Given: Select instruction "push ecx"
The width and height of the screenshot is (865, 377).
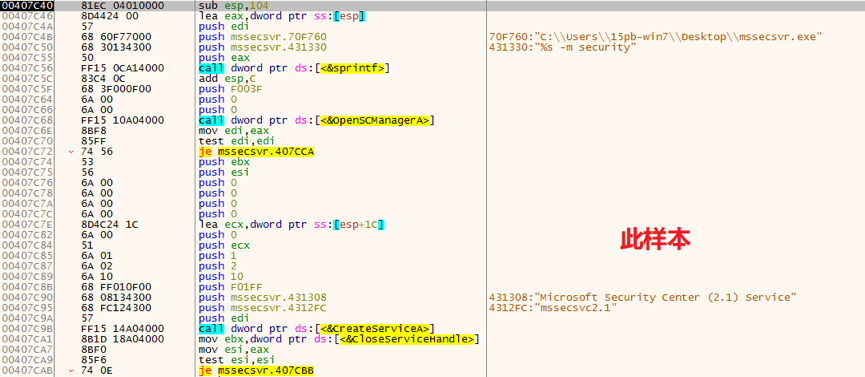Looking at the screenshot, I should click(x=224, y=246).
